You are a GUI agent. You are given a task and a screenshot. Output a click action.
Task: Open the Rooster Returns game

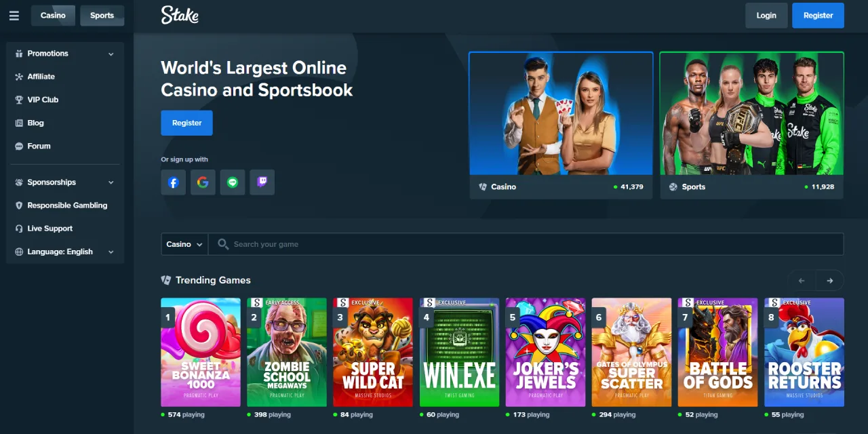tap(804, 353)
